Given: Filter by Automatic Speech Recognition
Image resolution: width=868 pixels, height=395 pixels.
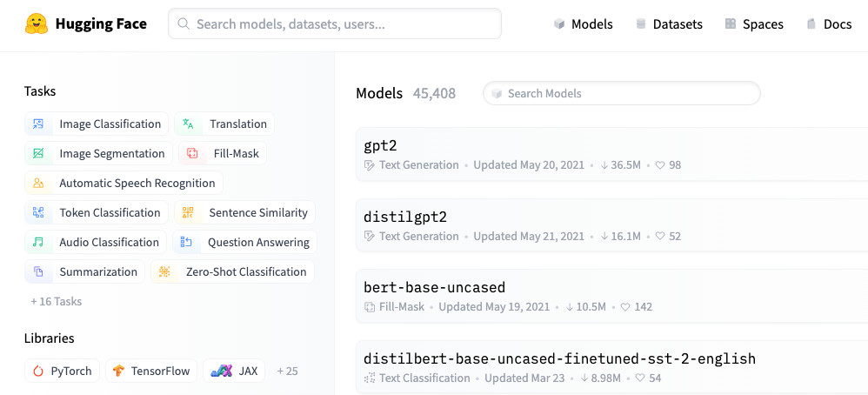Looking at the screenshot, I should (124, 184).
